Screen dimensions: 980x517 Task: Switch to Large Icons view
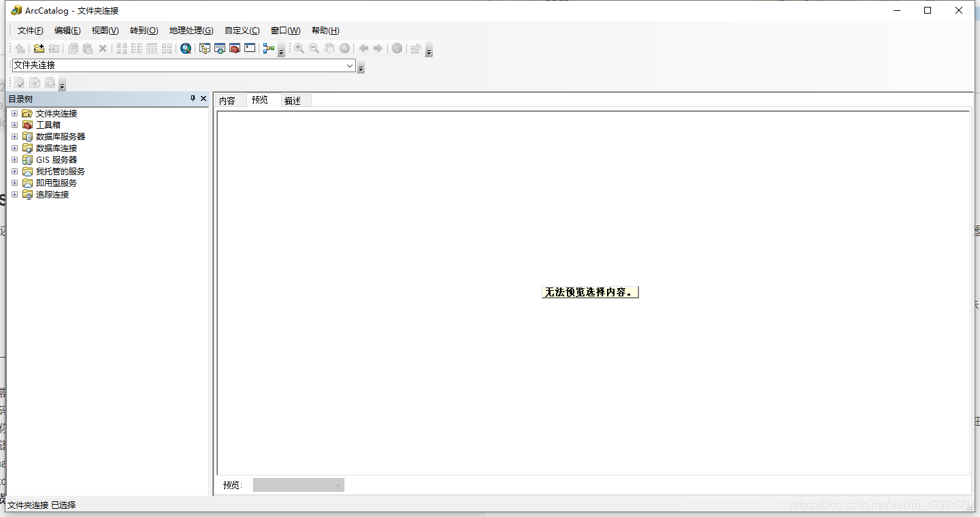pos(122,48)
